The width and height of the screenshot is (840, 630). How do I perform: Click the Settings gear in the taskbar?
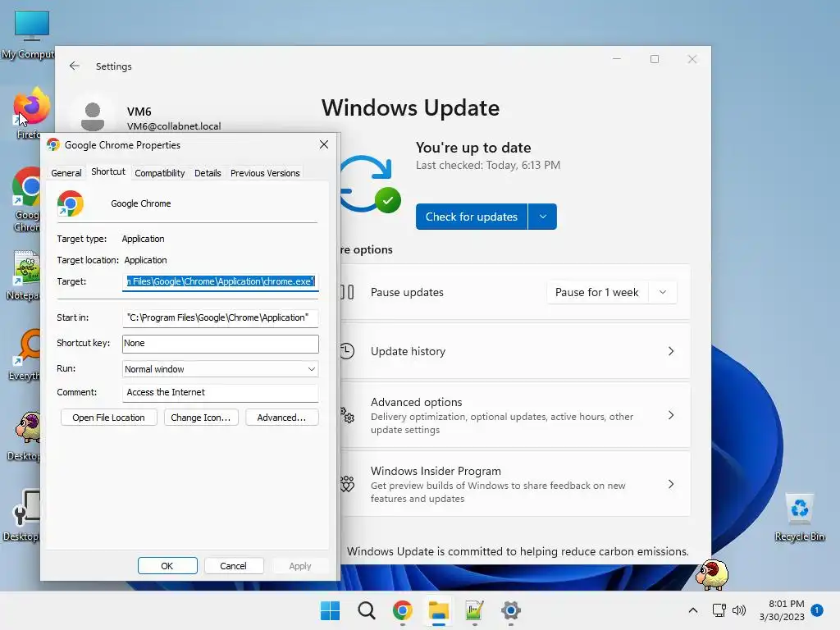pos(510,610)
